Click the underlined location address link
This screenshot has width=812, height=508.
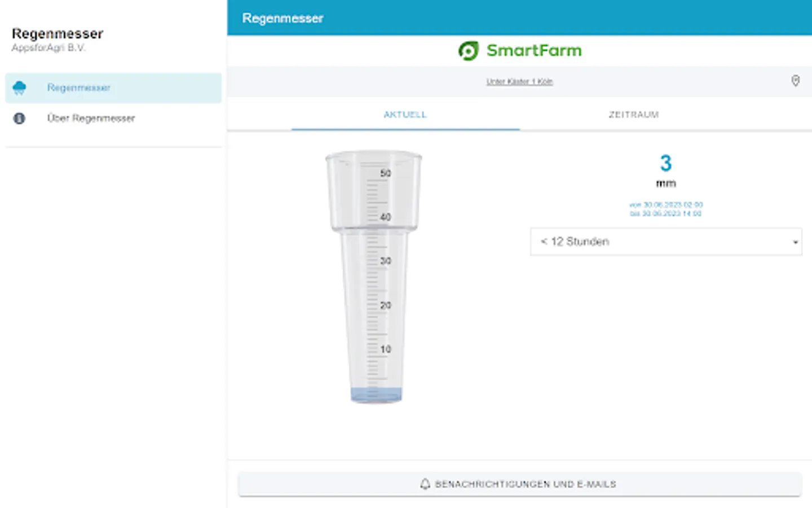pyautogui.click(x=519, y=82)
